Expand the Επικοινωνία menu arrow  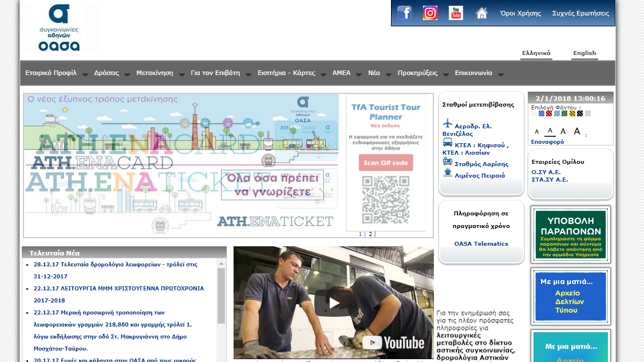(x=500, y=74)
